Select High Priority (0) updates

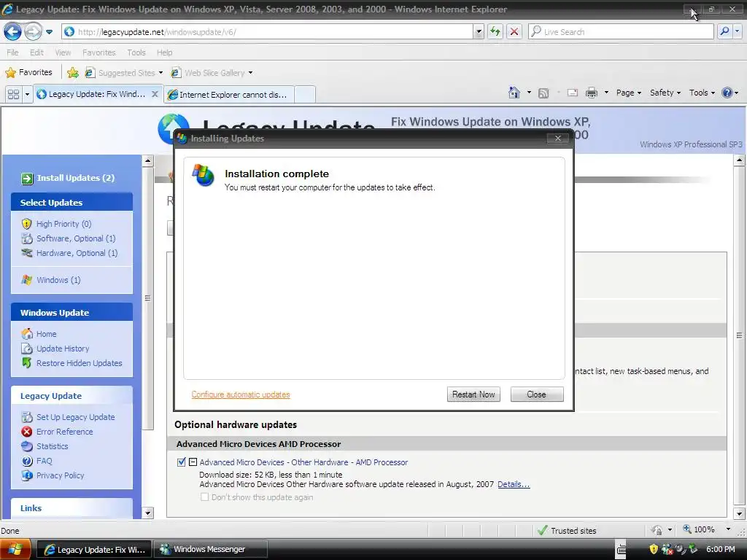[57, 224]
